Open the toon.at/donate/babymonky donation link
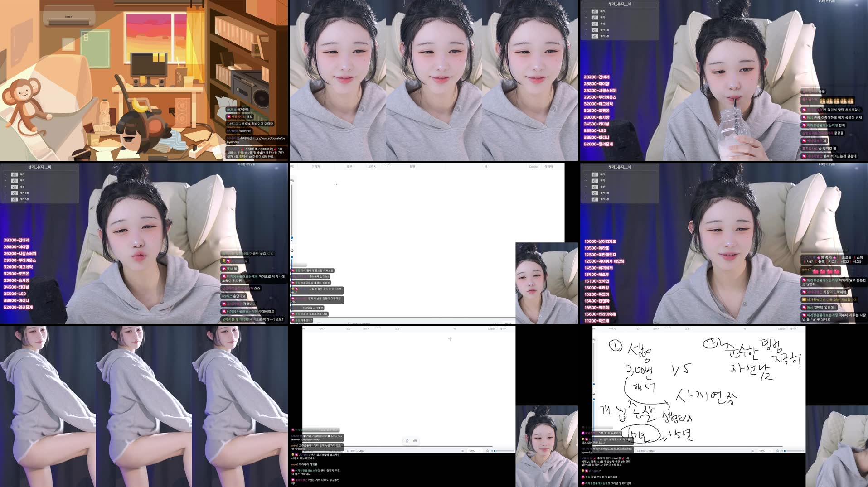The height and width of the screenshot is (487, 868). point(268,139)
